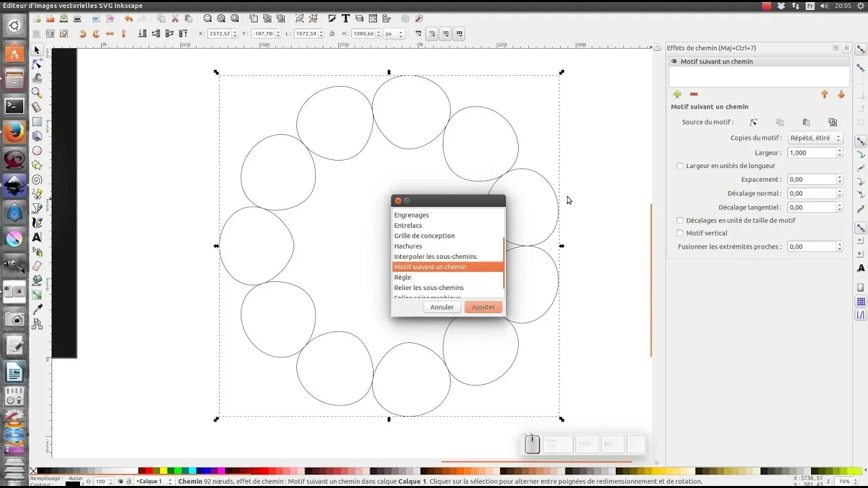Flip selection horizontally icon

coord(110,33)
